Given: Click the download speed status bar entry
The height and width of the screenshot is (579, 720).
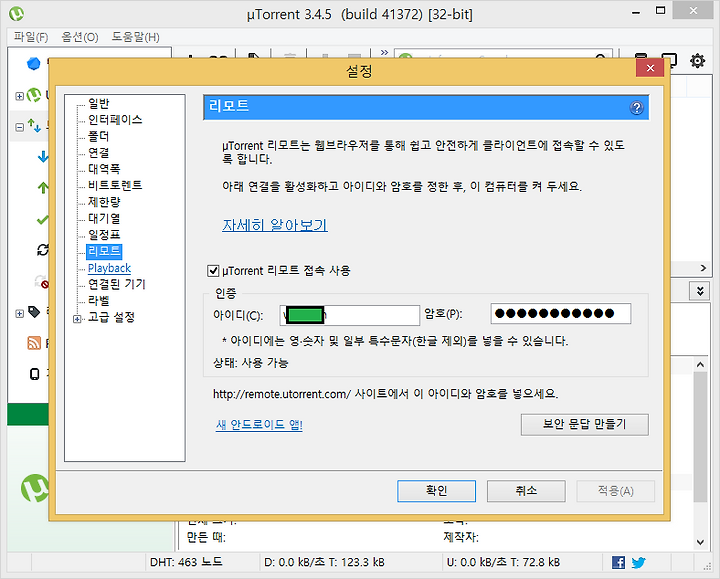Looking at the screenshot, I should 324,562.
